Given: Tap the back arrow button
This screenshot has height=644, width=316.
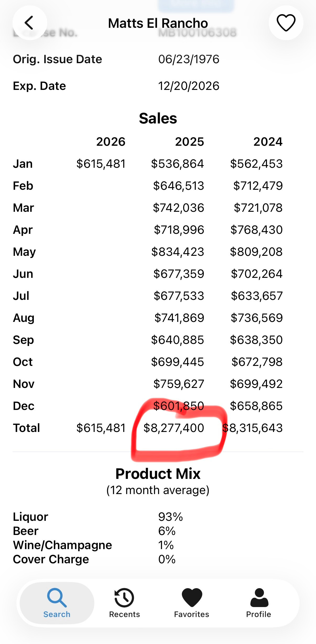Looking at the screenshot, I should (x=30, y=23).
